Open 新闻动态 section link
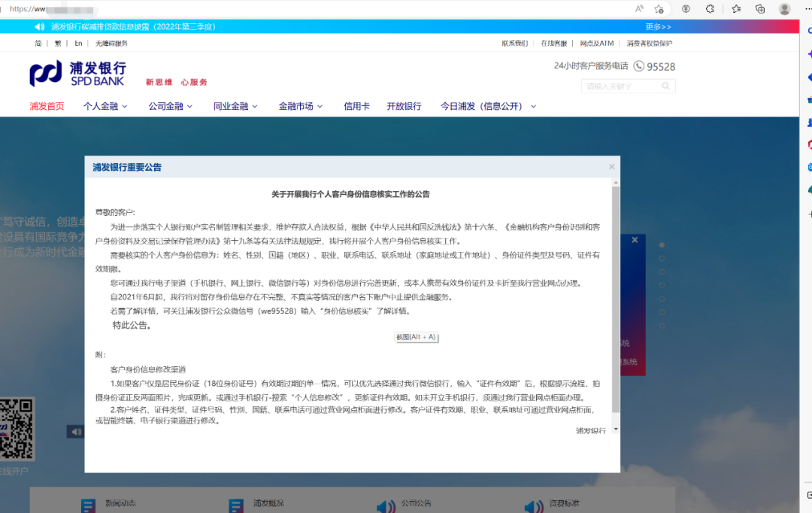The height and width of the screenshot is (513, 812). point(120,503)
